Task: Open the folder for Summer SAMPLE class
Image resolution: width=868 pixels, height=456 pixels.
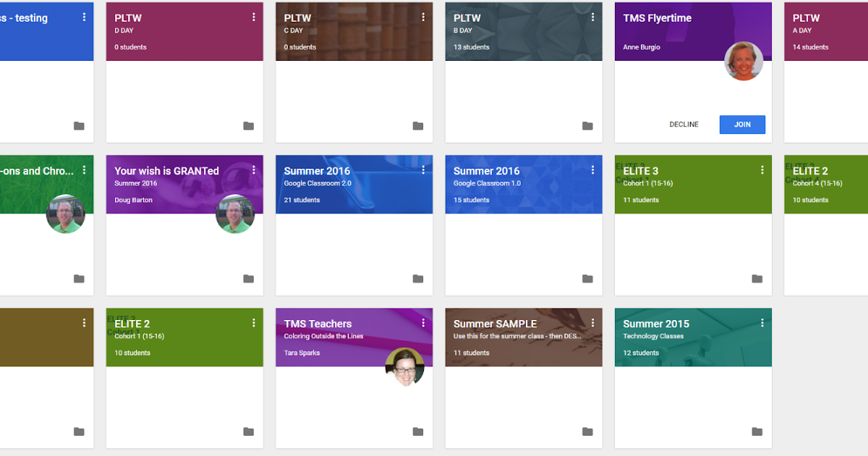Action: (587, 431)
